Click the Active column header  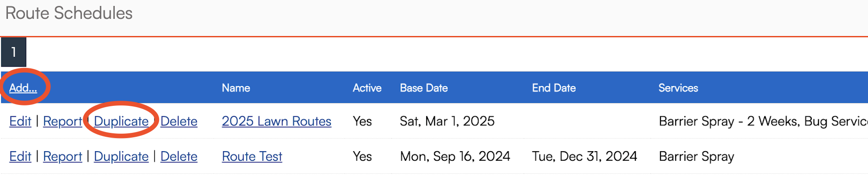[367, 88]
